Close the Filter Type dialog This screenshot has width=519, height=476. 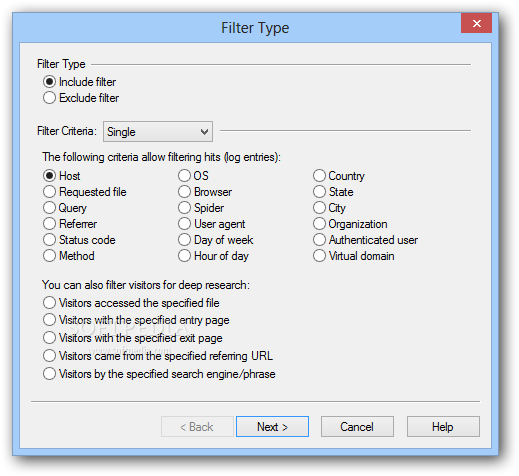pyautogui.click(x=476, y=23)
